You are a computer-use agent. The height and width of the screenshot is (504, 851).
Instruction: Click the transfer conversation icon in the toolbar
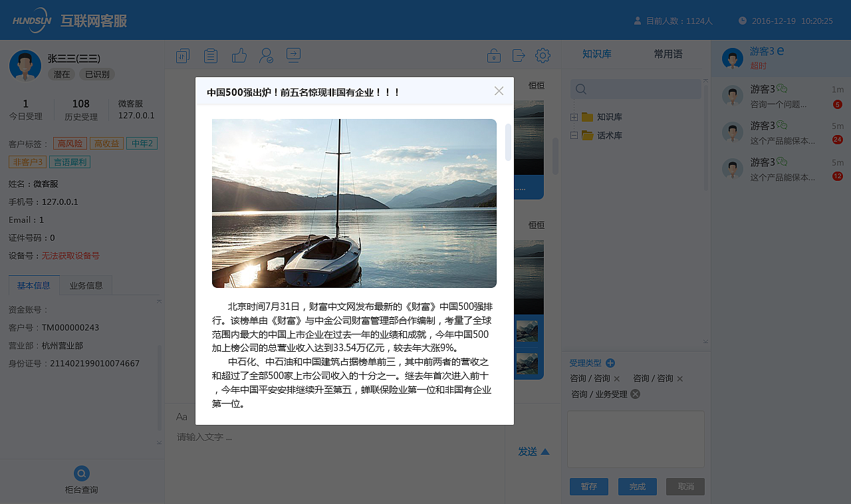[182, 56]
